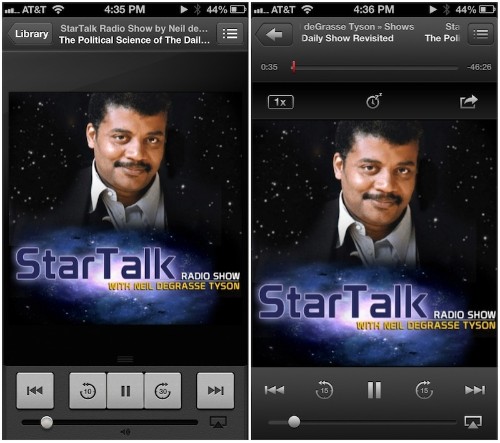500x443 pixels.
Task: Tap the share icon in right screen
Action: [468, 102]
